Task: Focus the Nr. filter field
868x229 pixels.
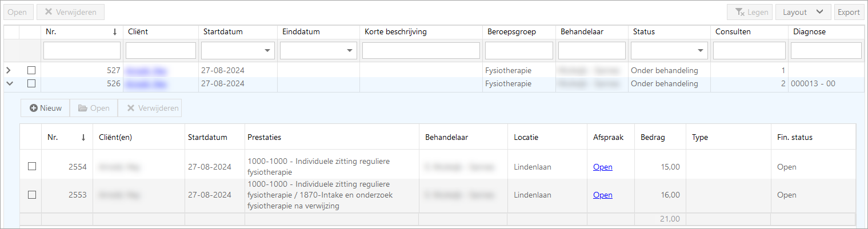Action: pos(82,51)
